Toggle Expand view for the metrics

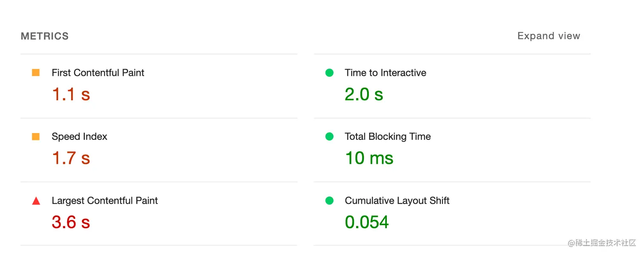[x=549, y=36]
